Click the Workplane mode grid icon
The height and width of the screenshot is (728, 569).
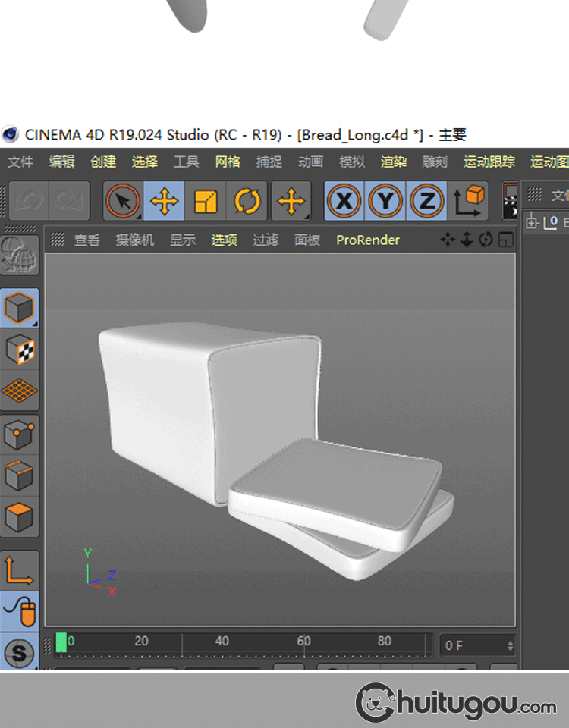[19, 391]
